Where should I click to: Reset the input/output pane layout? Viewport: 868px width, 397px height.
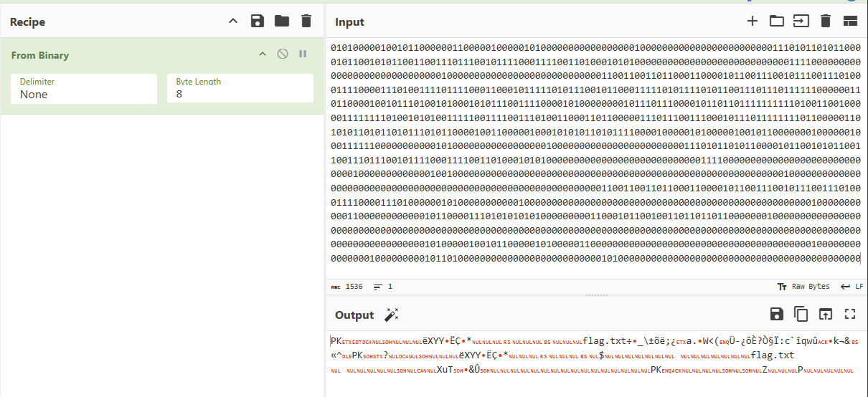[x=850, y=21]
